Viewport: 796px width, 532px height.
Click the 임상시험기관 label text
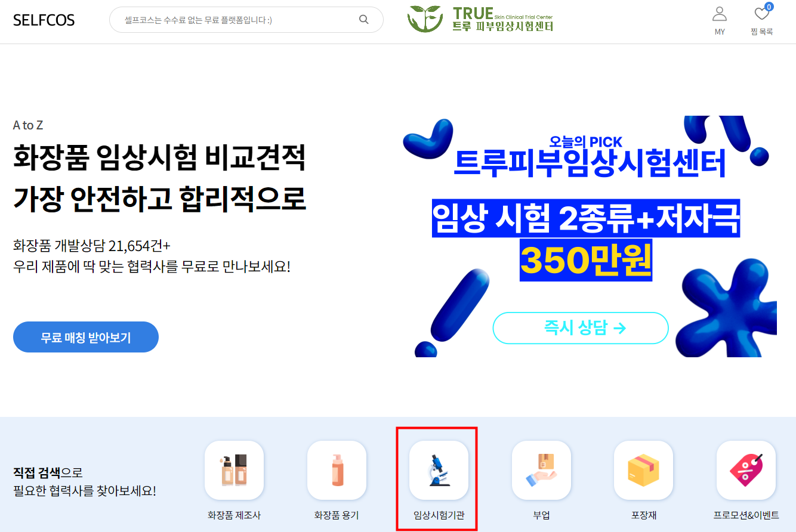pyautogui.click(x=439, y=515)
